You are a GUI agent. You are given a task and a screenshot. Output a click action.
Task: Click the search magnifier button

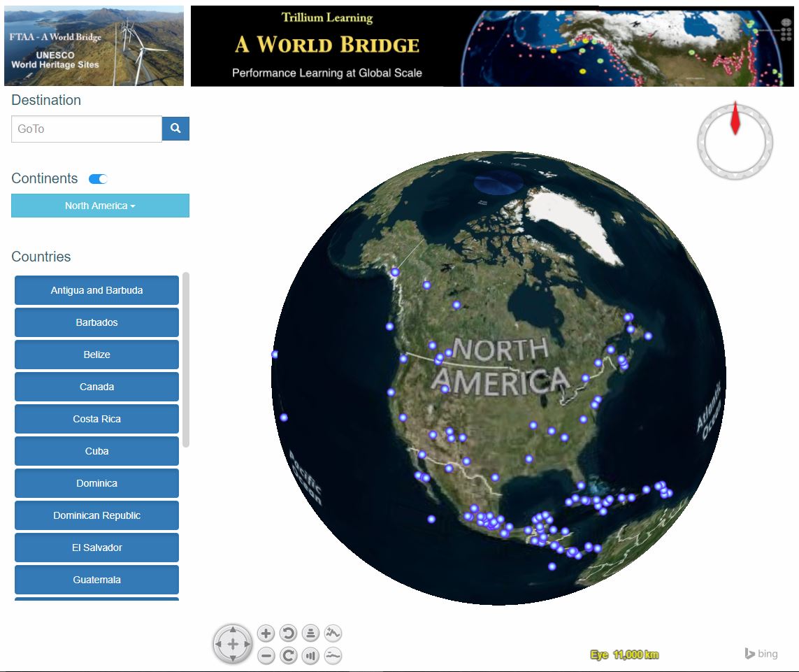click(x=175, y=129)
